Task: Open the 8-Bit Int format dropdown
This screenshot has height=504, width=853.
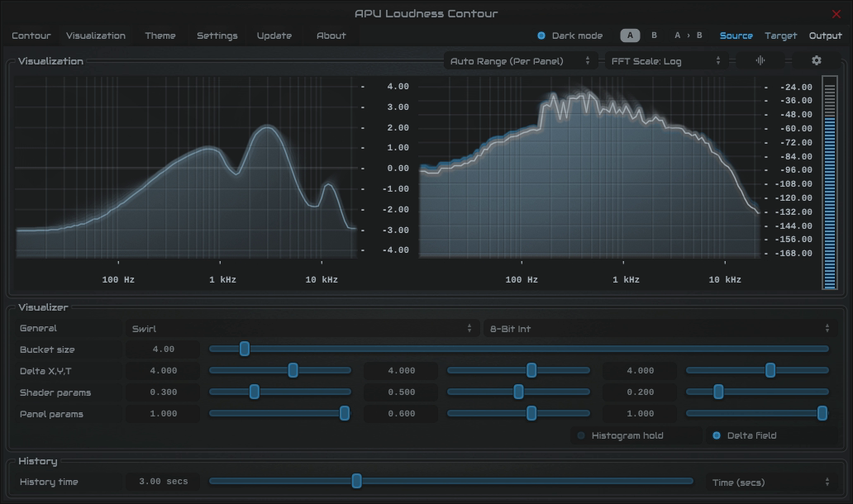Action: [660, 328]
